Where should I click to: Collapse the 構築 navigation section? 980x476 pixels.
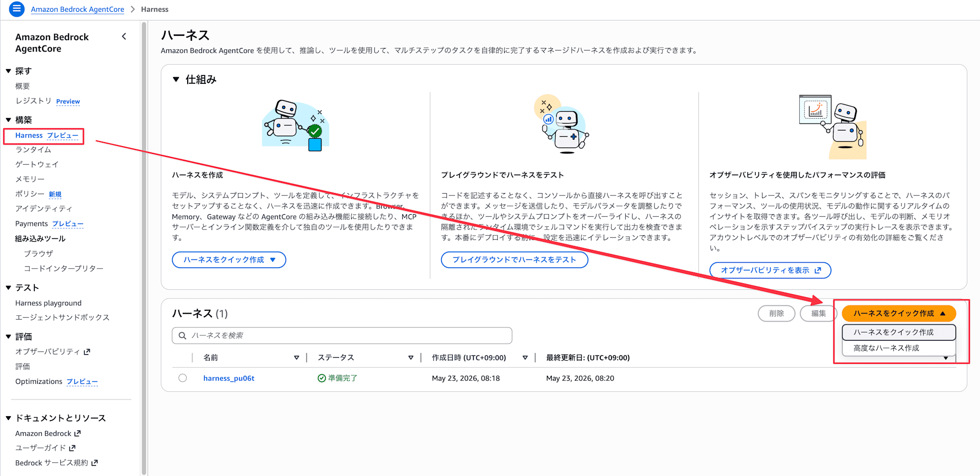8,120
